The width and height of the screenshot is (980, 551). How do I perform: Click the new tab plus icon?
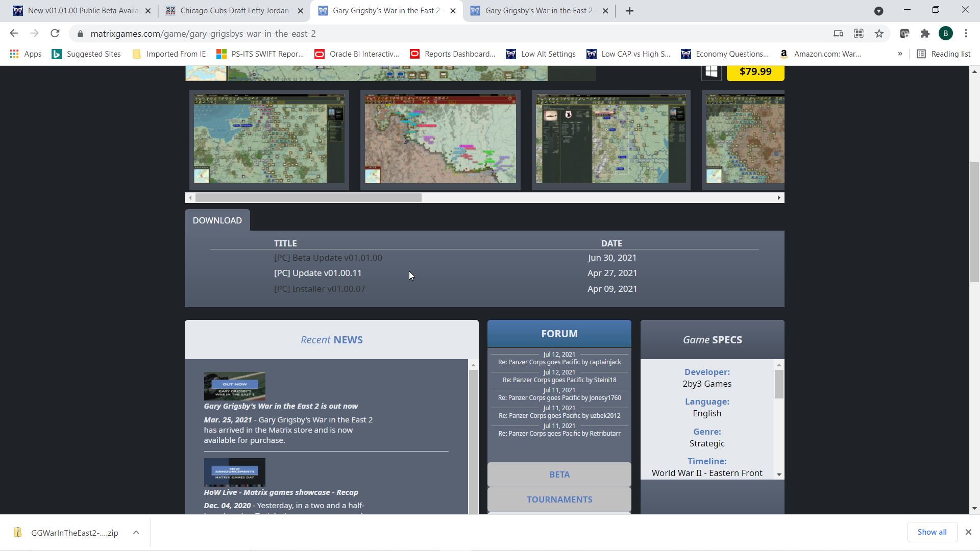(x=629, y=11)
